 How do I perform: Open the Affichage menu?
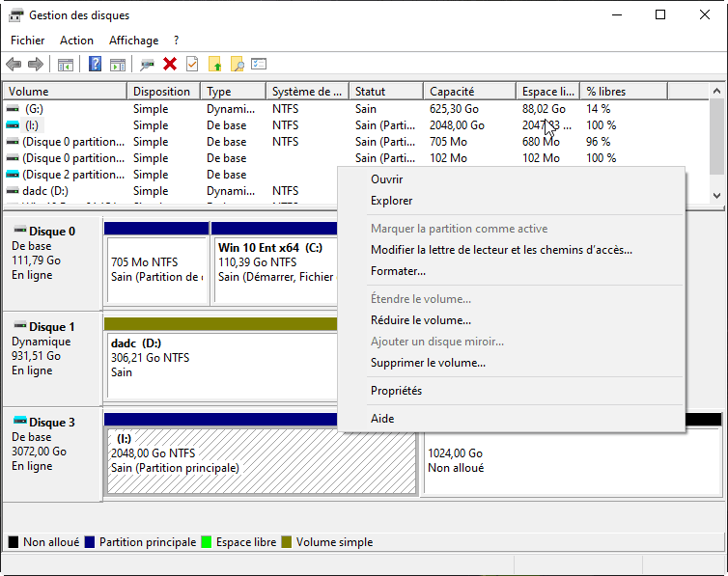[x=133, y=41]
